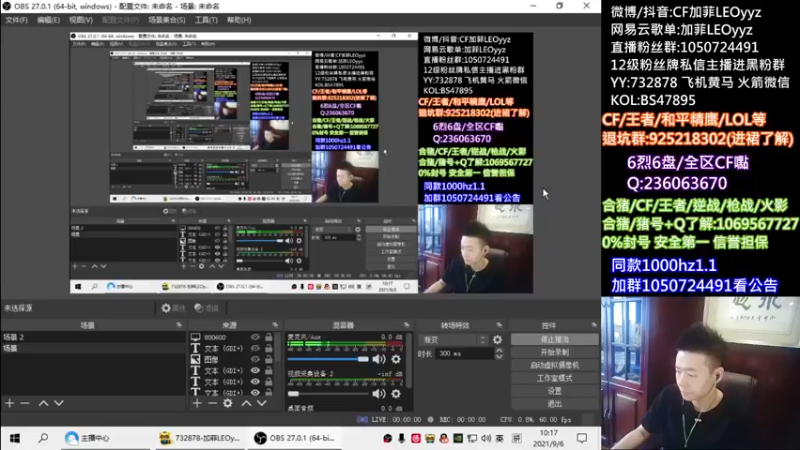Open source properties via 属性 gear
The height and width of the screenshot is (450, 800).
pos(173,308)
